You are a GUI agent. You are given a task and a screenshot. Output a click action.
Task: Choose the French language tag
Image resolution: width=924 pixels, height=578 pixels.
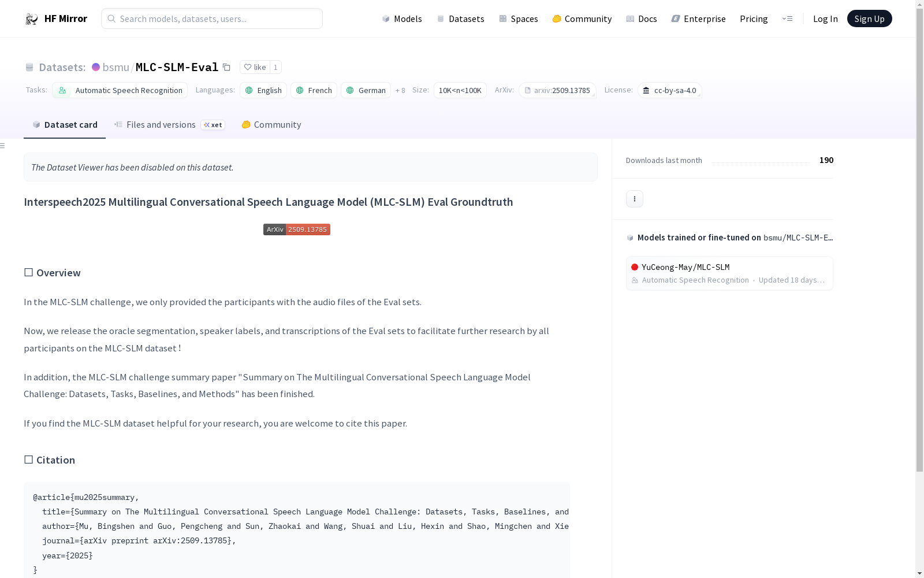[x=314, y=90]
